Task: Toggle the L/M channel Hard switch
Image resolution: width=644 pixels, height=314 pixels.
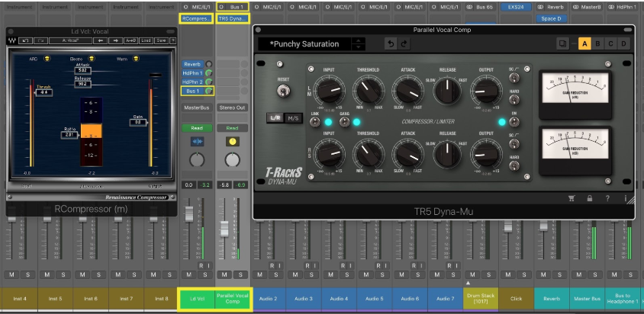Action: pos(514,100)
